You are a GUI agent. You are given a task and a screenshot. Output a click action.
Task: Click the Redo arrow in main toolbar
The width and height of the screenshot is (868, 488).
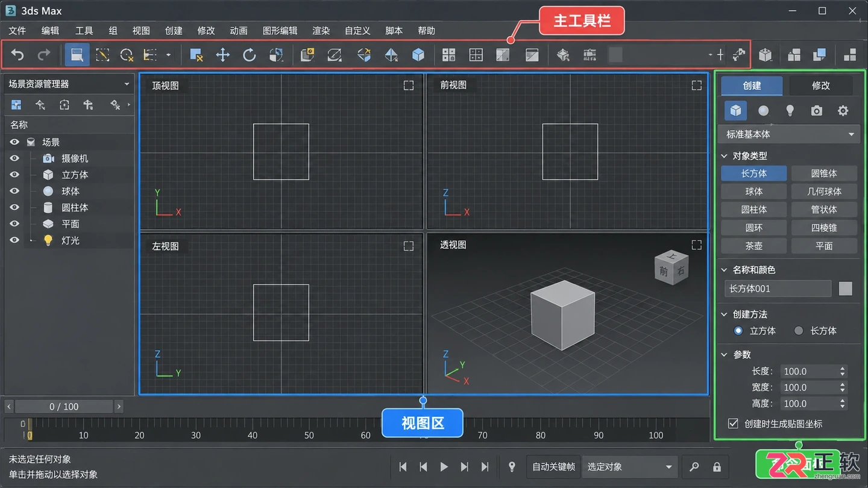click(44, 55)
